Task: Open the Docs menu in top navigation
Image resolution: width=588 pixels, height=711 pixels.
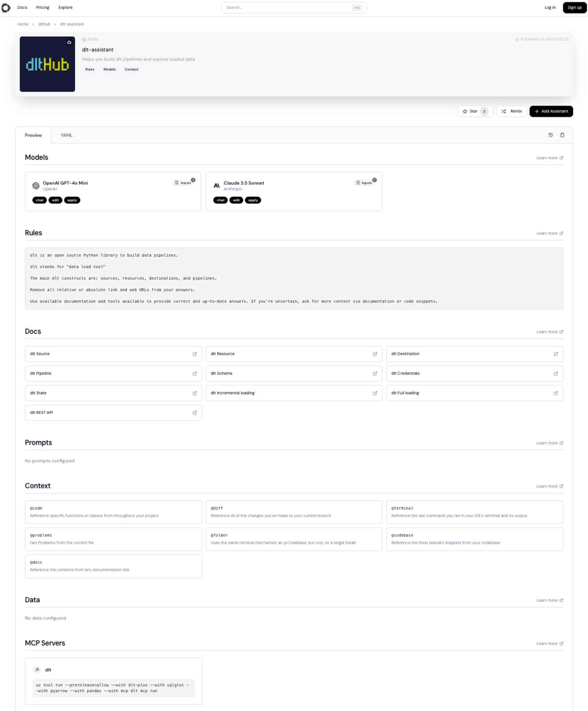Action: click(x=22, y=7)
